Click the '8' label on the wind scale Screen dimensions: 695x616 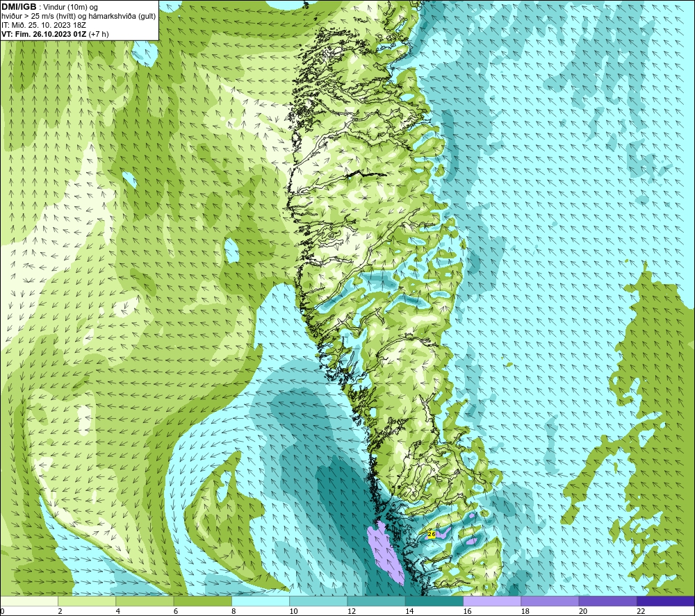(x=234, y=612)
